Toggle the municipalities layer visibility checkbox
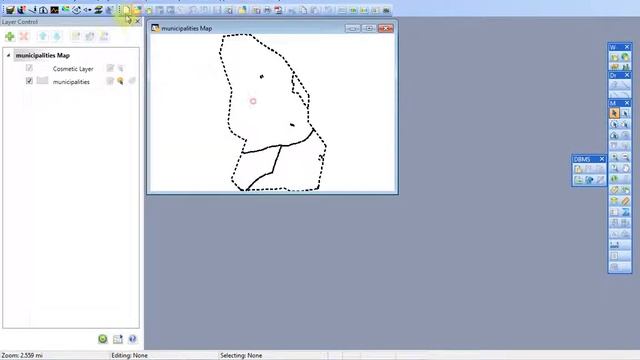640x360 pixels. (x=29, y=81)
